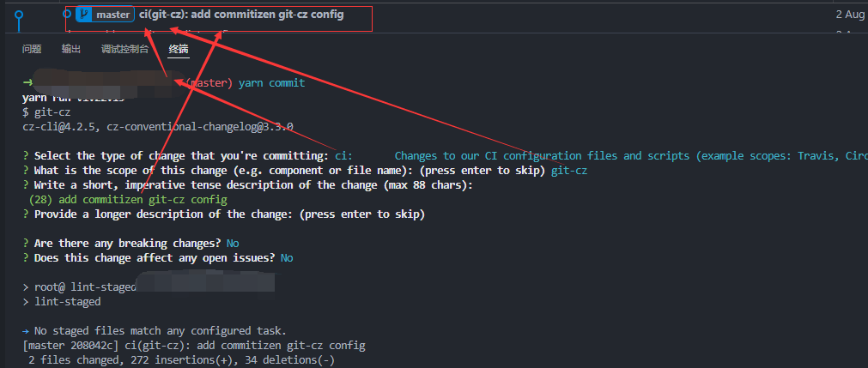
Task: Click the '2 Aug' commit date
Action: (851, 15)
